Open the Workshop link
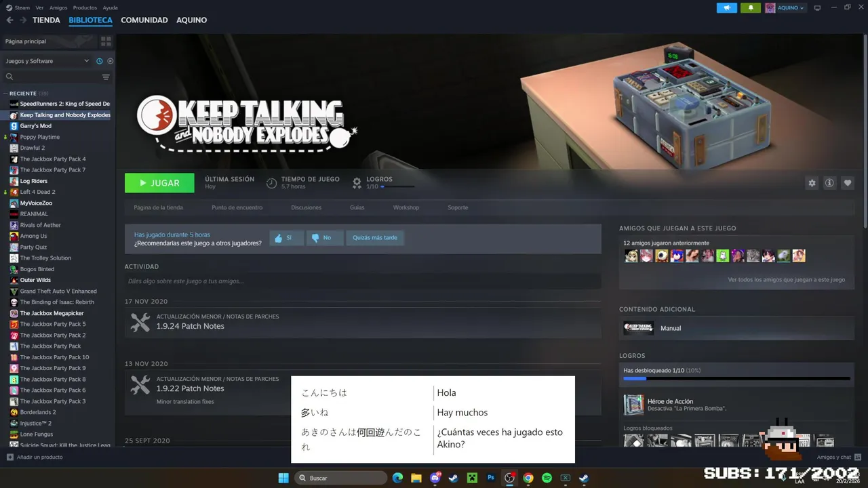Image resolution: width=868 pixels, height=488 pixels. pyautogui.click(x=406, y=207)
